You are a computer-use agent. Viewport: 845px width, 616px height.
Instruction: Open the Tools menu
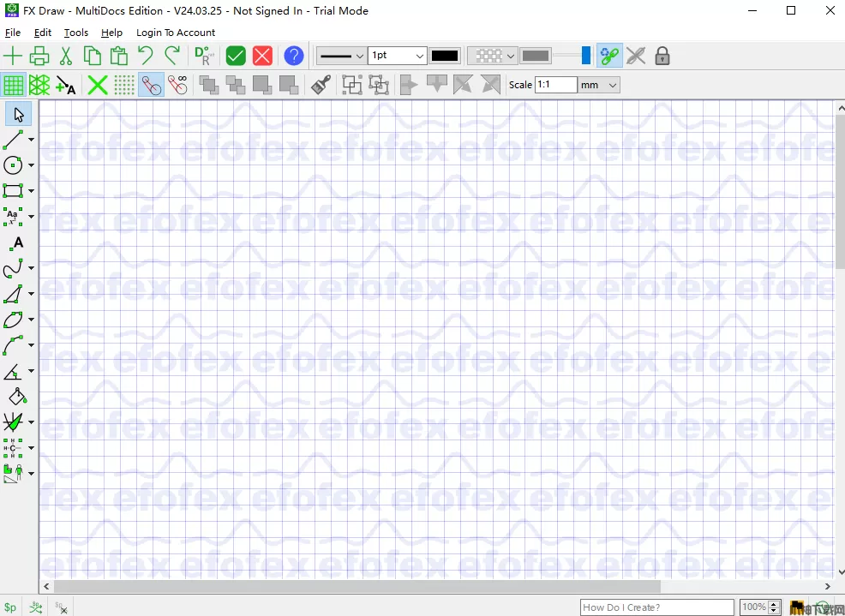(75, 33)
